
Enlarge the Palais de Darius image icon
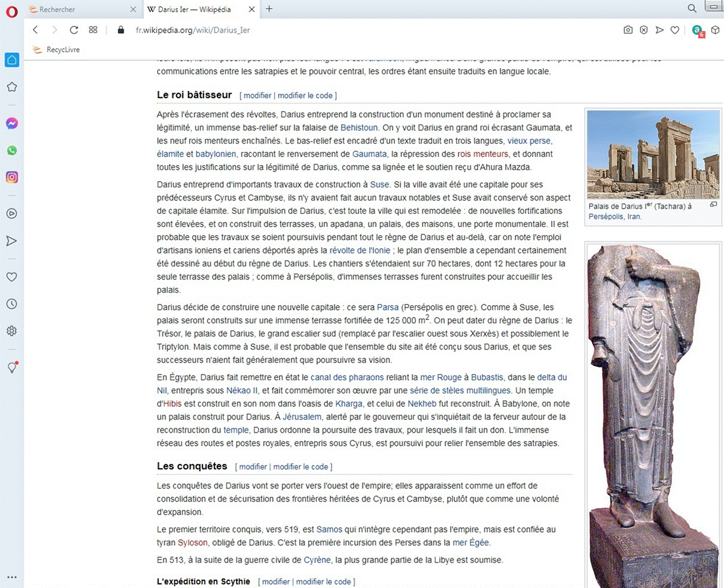(713, 205)
